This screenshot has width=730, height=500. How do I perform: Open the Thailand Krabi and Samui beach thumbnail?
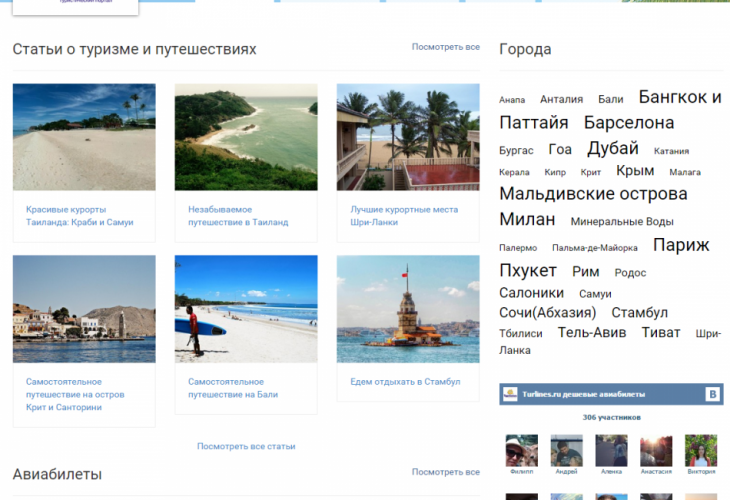point(84,137)
